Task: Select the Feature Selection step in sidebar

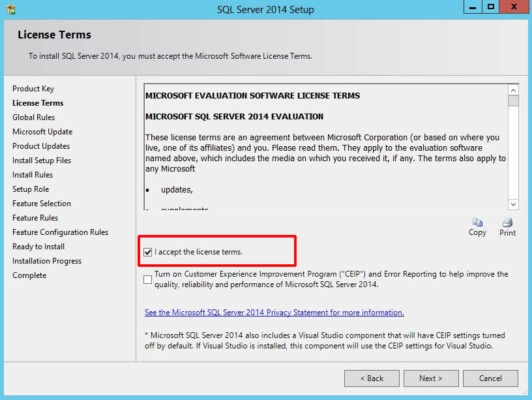Action: click(x=42, y=204)
